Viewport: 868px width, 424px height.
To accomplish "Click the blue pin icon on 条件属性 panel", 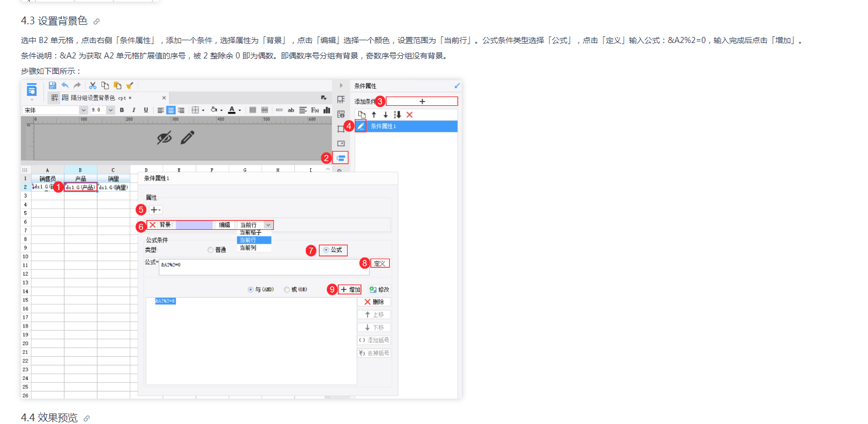I will 456,85.
